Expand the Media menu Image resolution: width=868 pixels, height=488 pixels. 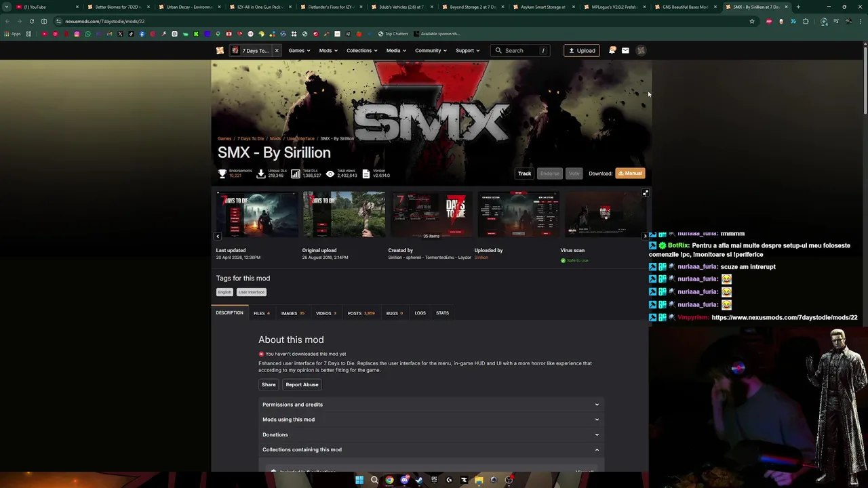(x=396, y=51)
